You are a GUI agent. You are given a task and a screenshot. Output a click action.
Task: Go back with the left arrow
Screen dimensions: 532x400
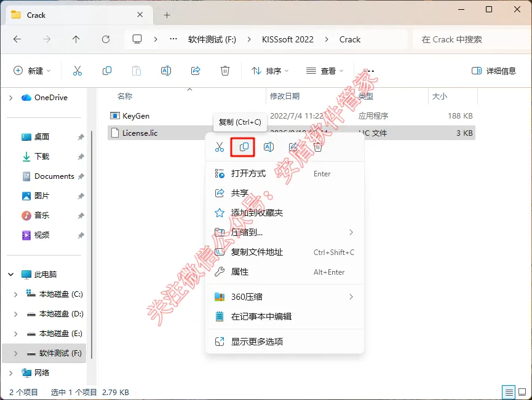point(17,39)
